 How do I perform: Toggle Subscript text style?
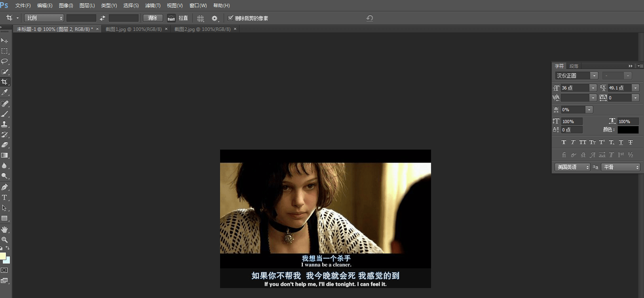(612, 142)
